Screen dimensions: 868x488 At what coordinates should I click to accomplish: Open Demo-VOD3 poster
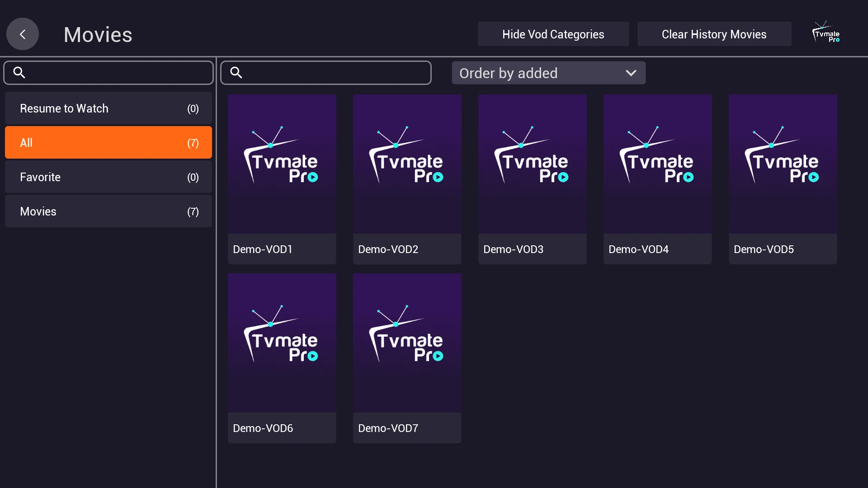533,179
